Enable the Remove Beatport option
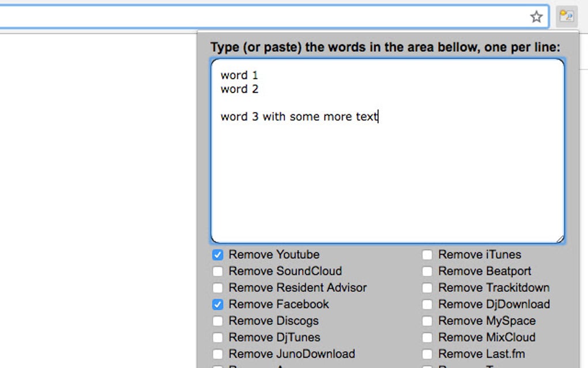This screenshot has height=368, width=588. [427, 271]
